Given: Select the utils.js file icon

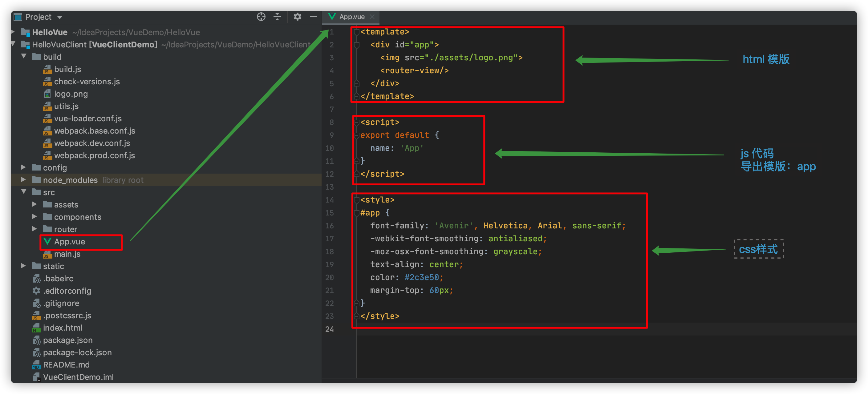Looking at the screenshot, I should coord(47,107).
